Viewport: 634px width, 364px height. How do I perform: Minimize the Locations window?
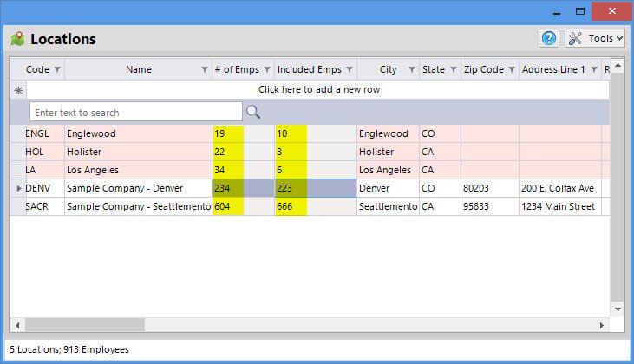(557, 12)
